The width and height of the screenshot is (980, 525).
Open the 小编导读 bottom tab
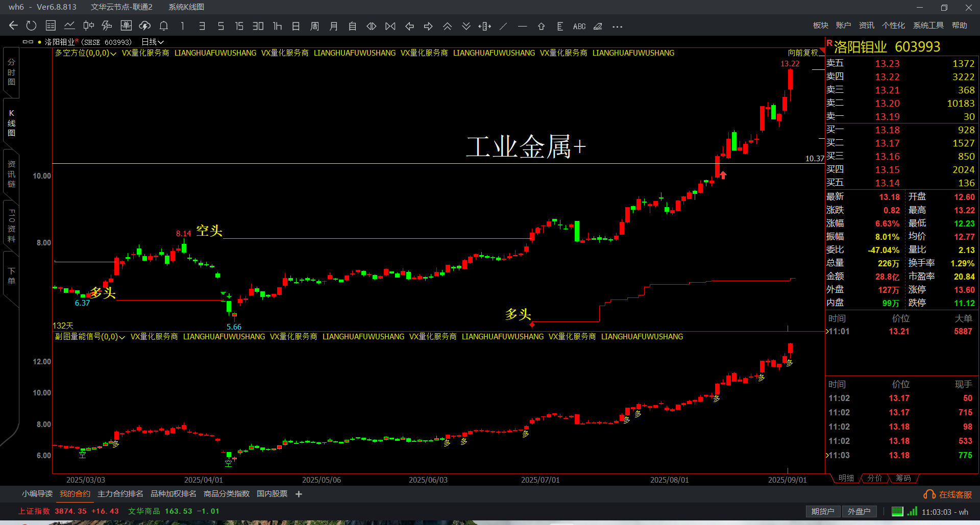[37, 494]
